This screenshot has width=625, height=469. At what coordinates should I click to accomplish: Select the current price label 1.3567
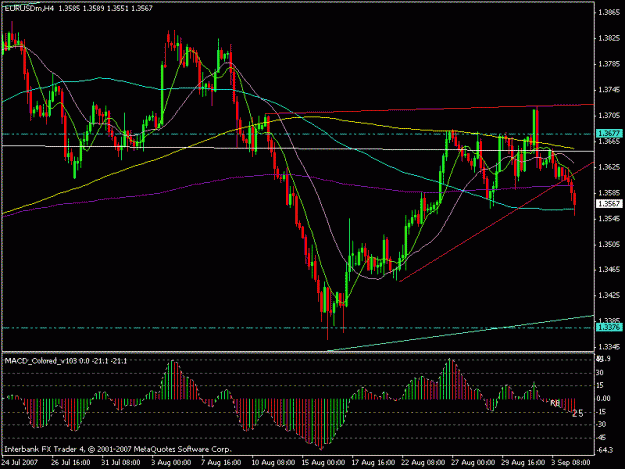[609, 204]
